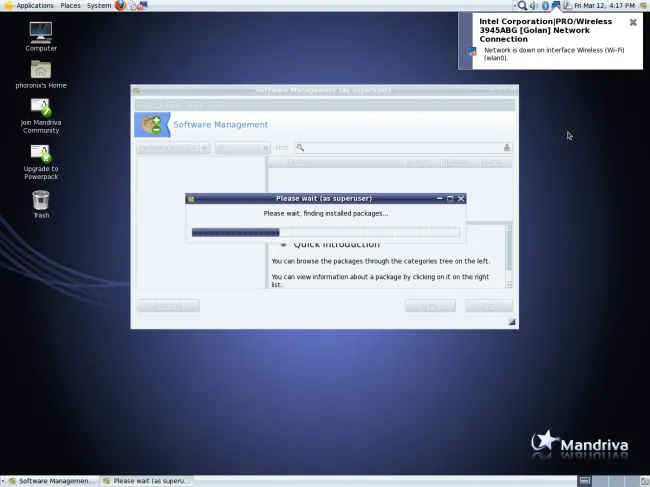Open the View menu in Software Management

[x=195, y=105]
